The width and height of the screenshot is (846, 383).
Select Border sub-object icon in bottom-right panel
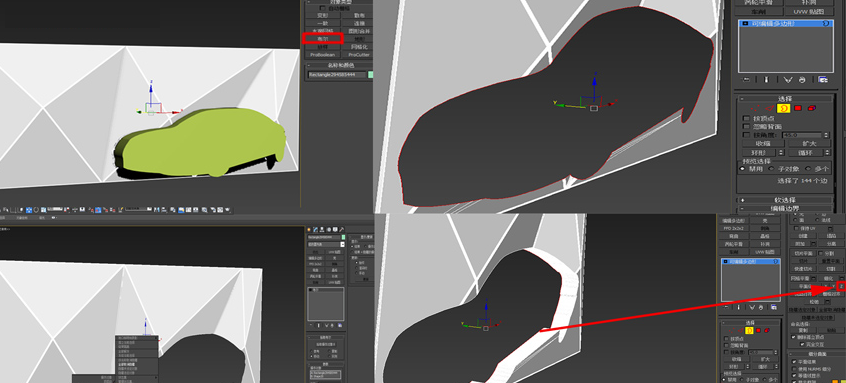click(749, 330)
